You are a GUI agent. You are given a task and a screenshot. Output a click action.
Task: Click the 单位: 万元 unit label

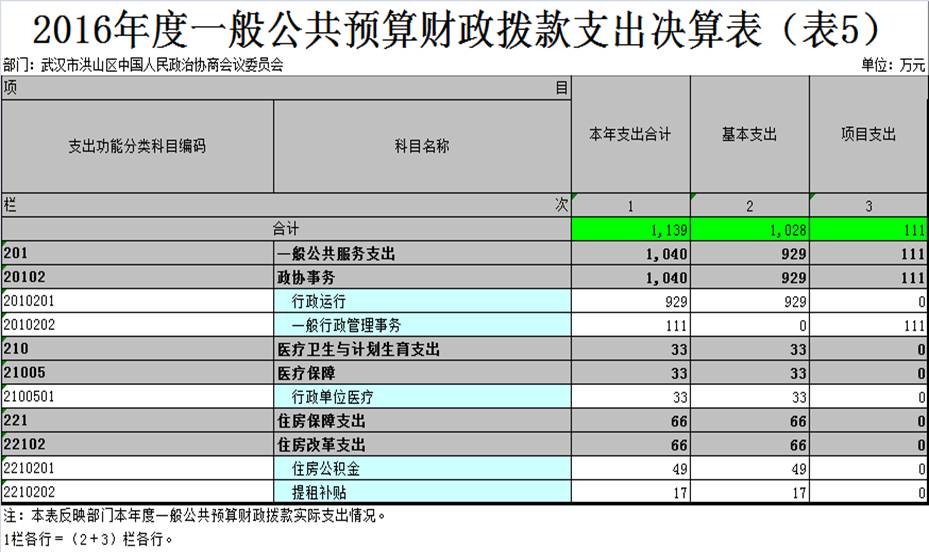892,65
